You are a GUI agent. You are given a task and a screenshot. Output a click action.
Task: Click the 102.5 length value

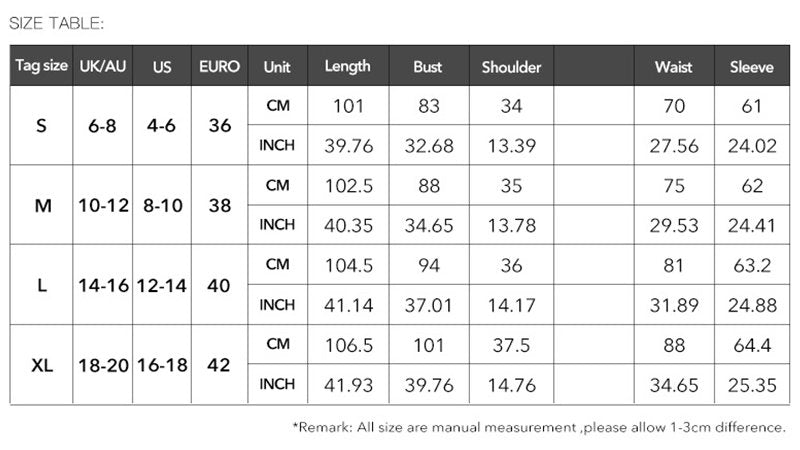point(348,186)
